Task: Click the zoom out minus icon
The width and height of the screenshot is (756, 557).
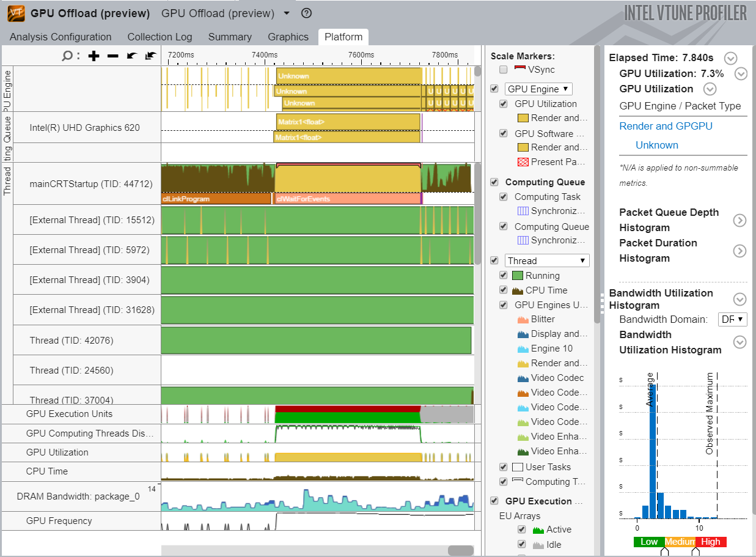Action: (112, 56)
